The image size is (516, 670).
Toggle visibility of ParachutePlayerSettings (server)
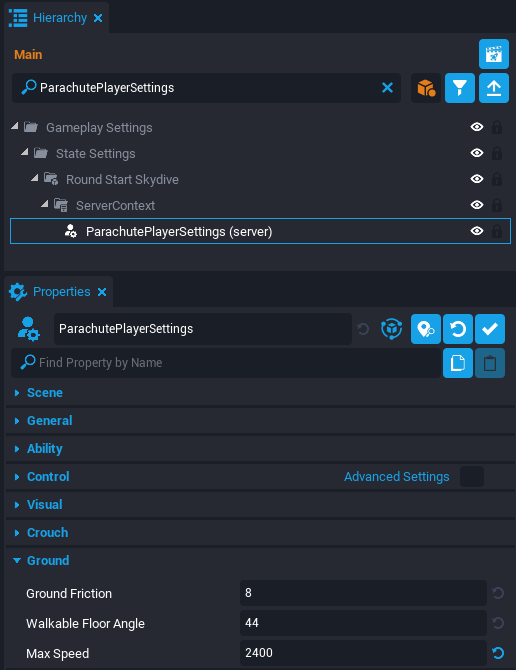pos(477,231)
